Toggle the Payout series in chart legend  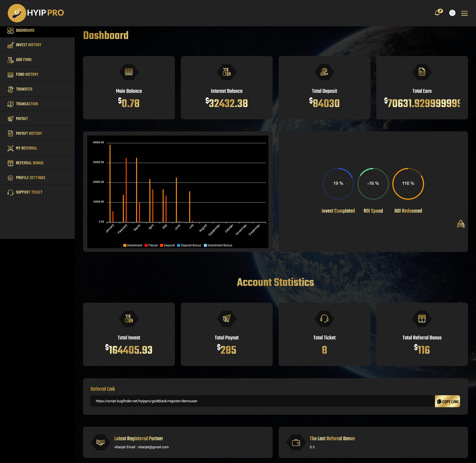click(x=151, y=245)
